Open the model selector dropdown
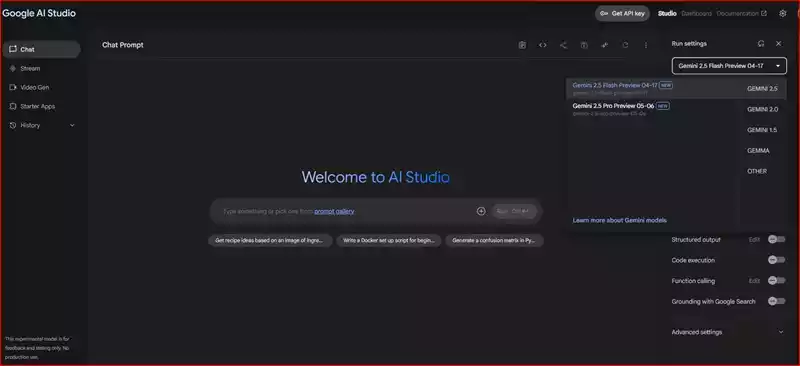 pos(729,66)
